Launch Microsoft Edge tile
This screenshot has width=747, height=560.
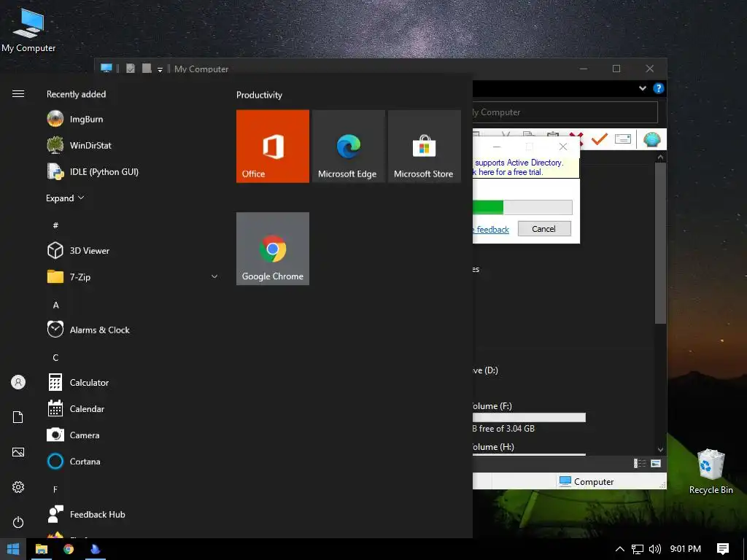click(348, 146)
